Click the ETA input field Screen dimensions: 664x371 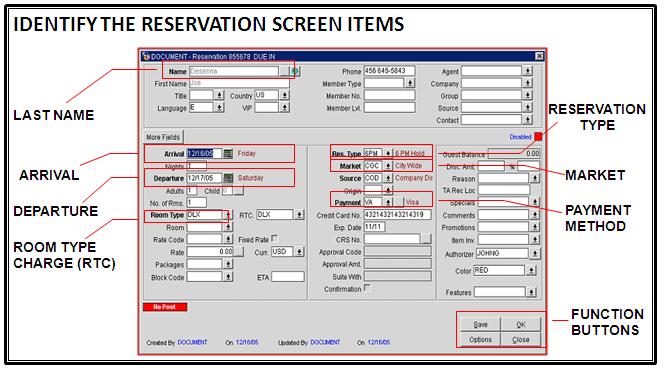click(288, 277)
